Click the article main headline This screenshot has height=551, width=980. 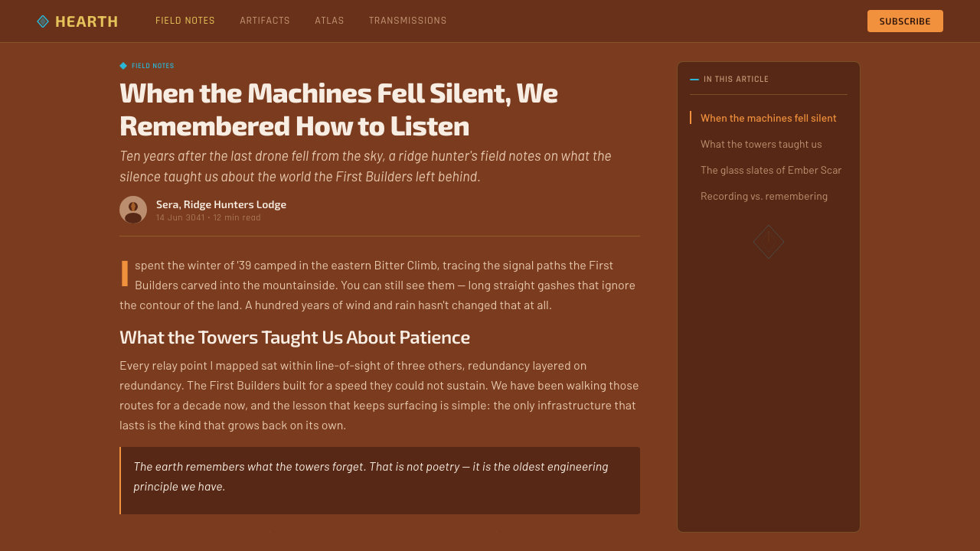pos(338,109)
